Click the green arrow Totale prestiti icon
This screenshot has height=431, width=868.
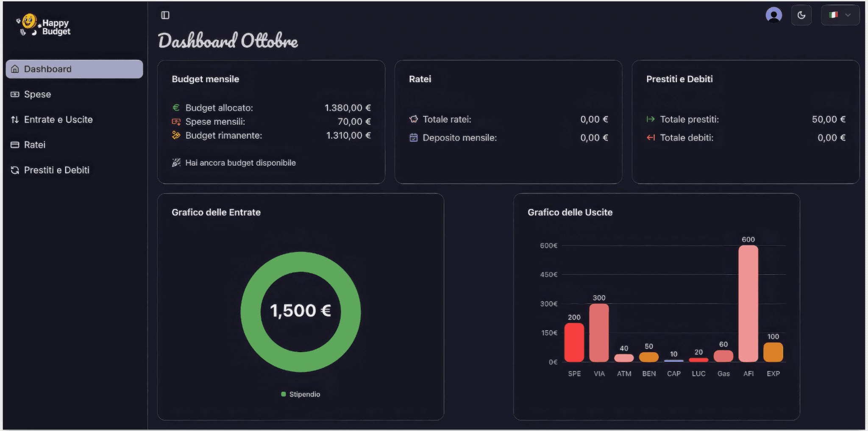click(651, 120)
